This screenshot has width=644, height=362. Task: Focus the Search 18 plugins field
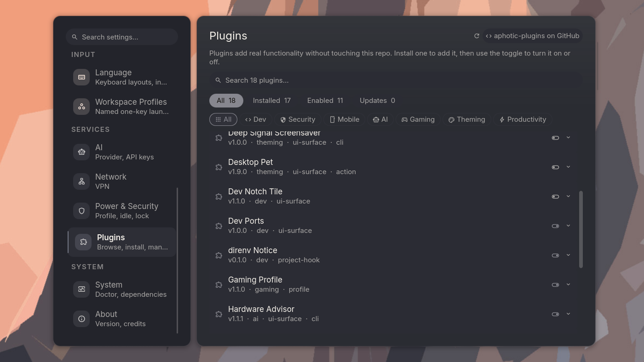[396, 80]
